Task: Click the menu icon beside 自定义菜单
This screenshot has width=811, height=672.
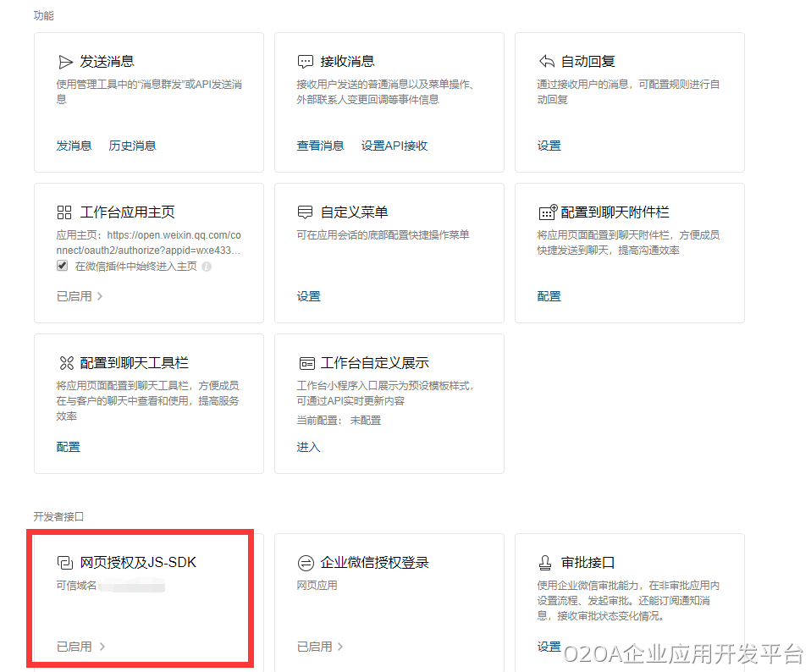Action: pyautogui.click(x=306, y=212)
